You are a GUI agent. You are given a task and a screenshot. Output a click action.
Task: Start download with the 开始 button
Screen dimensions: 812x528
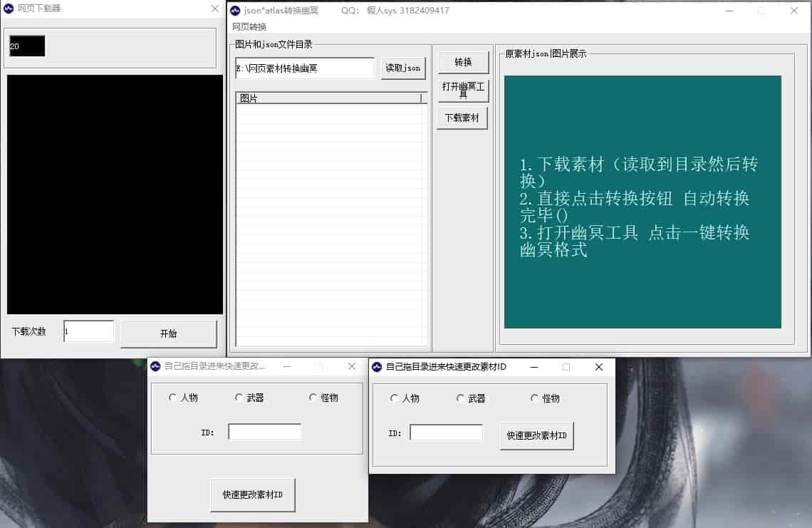pos(168,333)
